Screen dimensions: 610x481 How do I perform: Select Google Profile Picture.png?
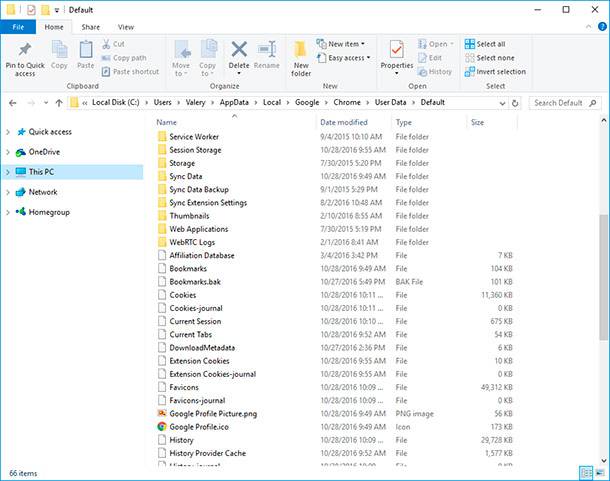pos(213,414)
